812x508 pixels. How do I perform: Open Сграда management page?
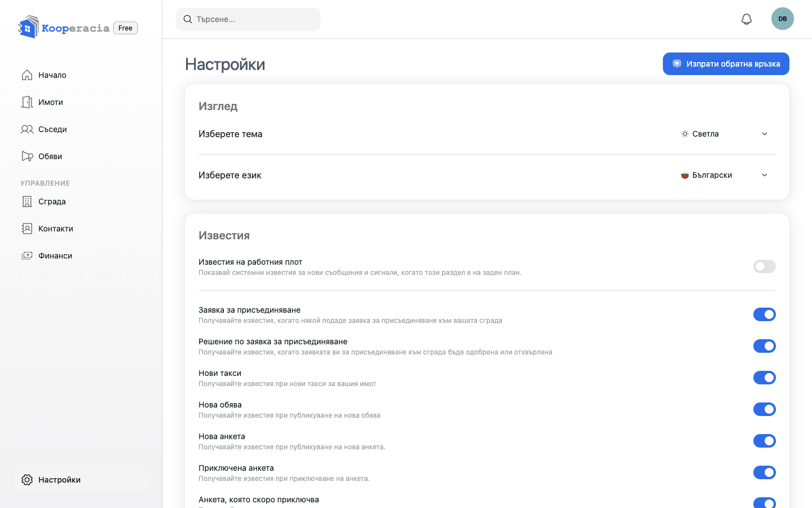pyautogui.click(x=81, y=202)
